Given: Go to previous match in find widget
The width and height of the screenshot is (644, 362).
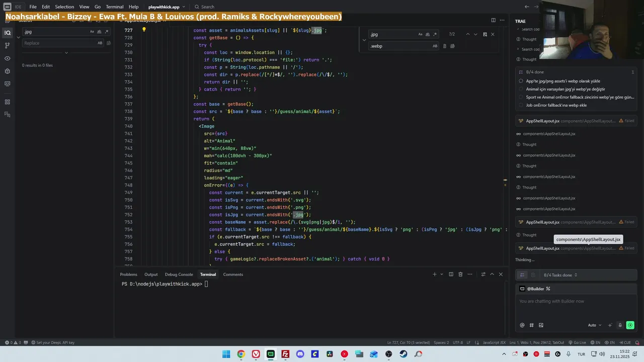Looking at the screenshot, I should click(x=467, y=34).
